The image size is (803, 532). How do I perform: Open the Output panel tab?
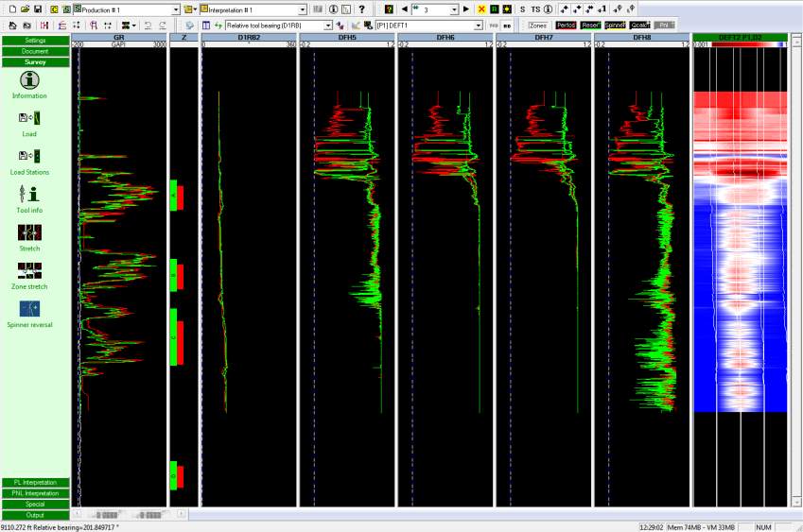[35, 515]
